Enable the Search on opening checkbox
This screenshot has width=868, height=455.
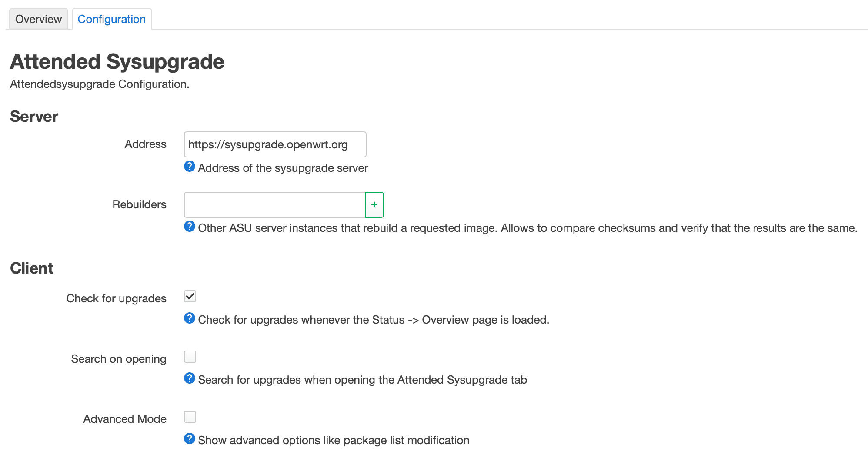coord(190,357)
